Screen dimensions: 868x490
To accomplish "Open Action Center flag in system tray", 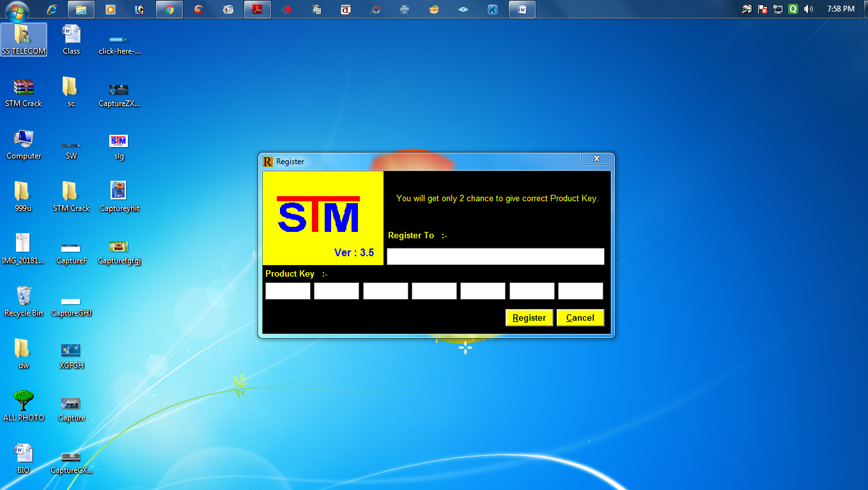I will pos(763,9).
